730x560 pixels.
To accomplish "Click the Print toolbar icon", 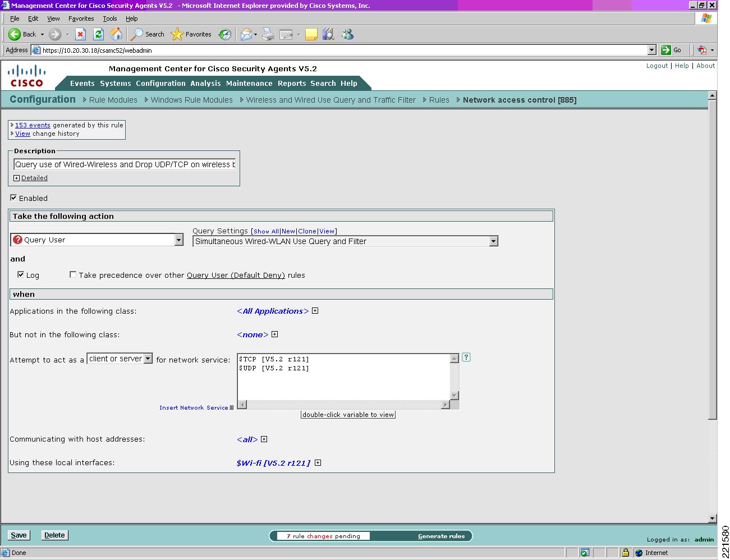I will 268,35.
